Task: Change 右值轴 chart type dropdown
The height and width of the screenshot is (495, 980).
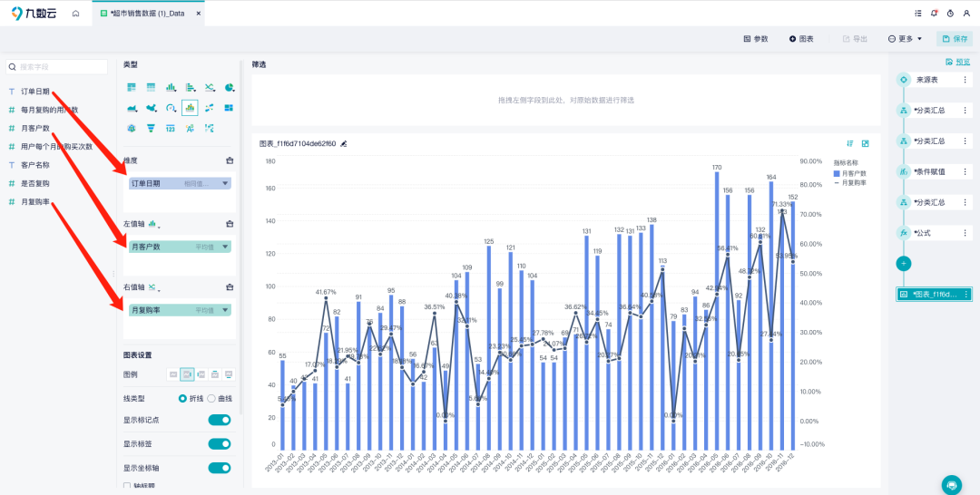Action: [153, 287]
